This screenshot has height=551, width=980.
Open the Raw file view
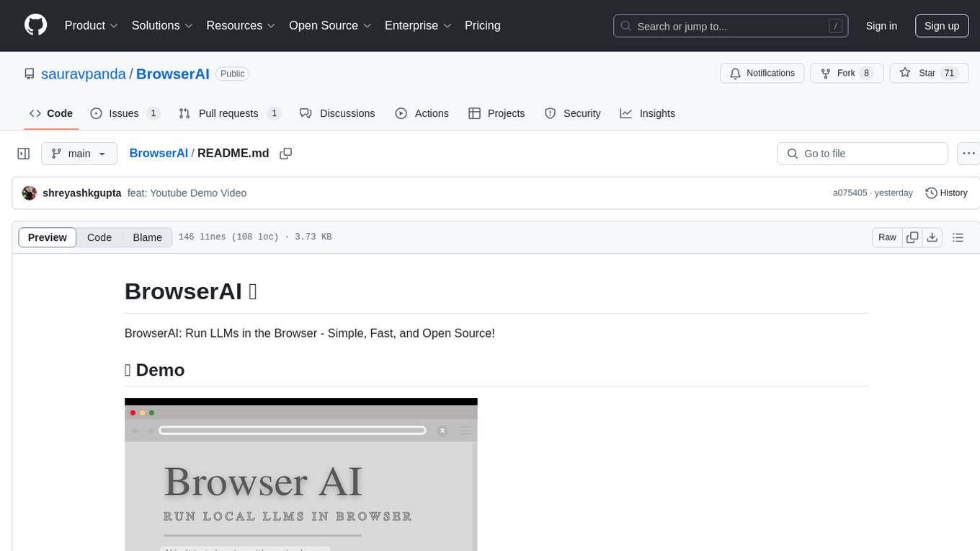pyautogui.click(x=887, y=237)
